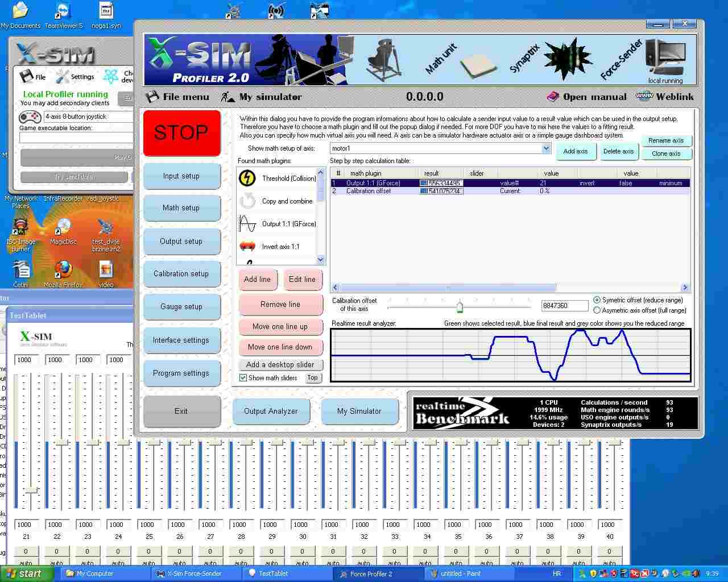Click the red STOP button
This screenshot has width=728, height=582.
pos(181,133)
